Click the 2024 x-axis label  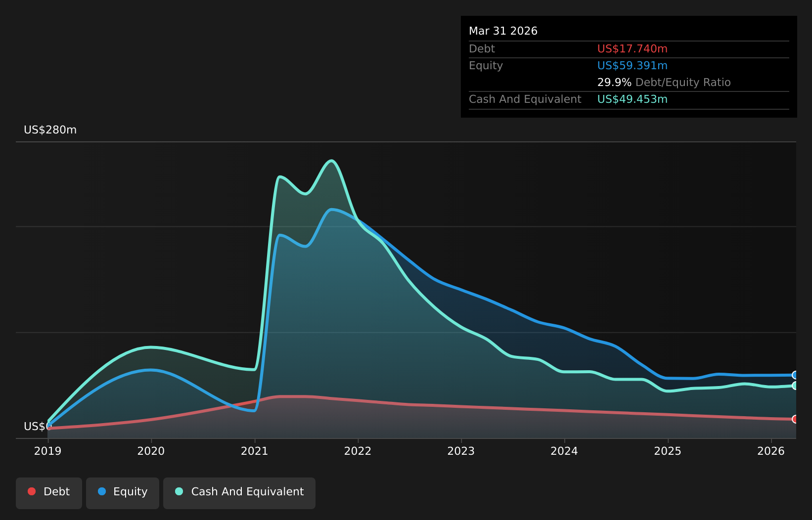564,451
